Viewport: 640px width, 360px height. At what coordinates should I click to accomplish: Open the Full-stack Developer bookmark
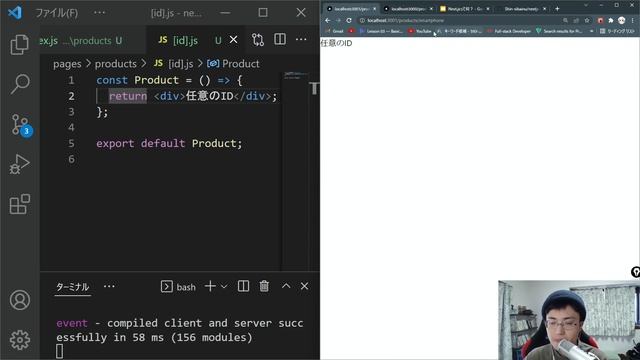[509, 31]
